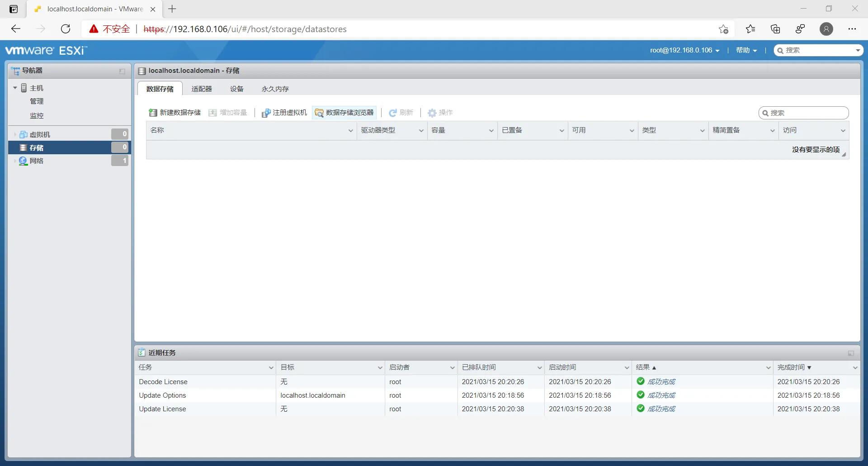This screenshot has width=868, height=466.
Task: Open the 数据存储浏览器
Action: (344, 112)
